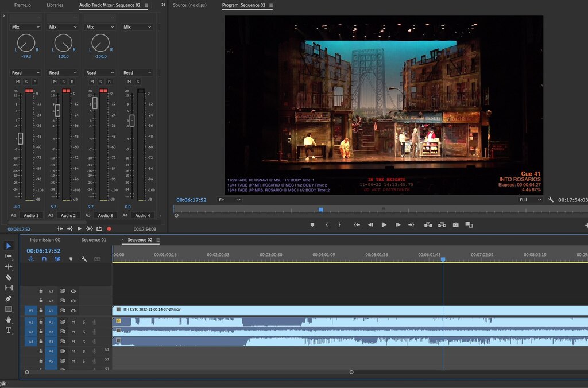The width and height of the screenshot is (588, 388).
Task: Solo Audio 2 in mixer
Action: pyautogui.click(x=63, y=82)
